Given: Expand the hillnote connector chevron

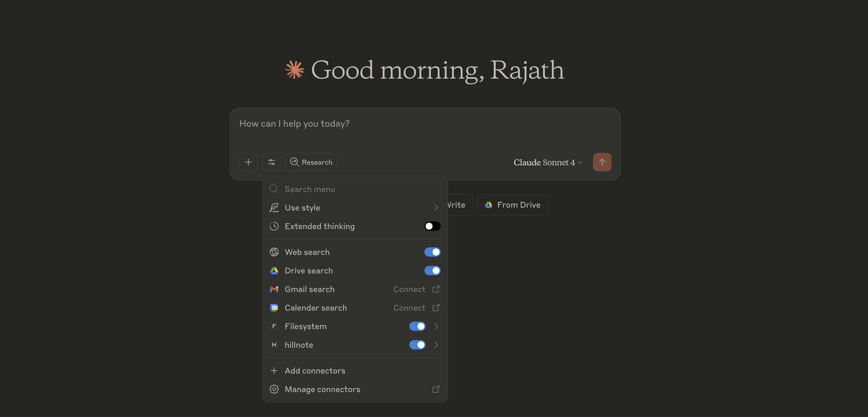Looking at the screenshot, I should [x=436, y=345].
